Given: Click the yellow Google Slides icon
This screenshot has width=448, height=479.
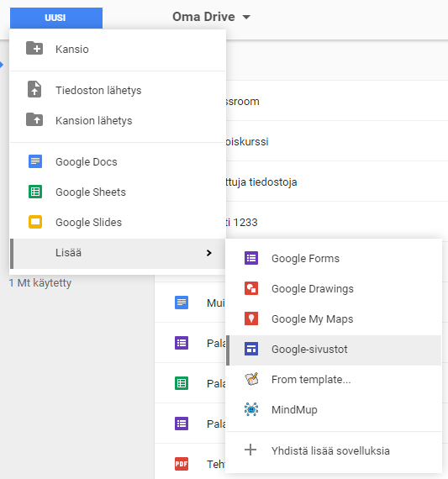Looking at the screenshot, I should pos(35,222).
